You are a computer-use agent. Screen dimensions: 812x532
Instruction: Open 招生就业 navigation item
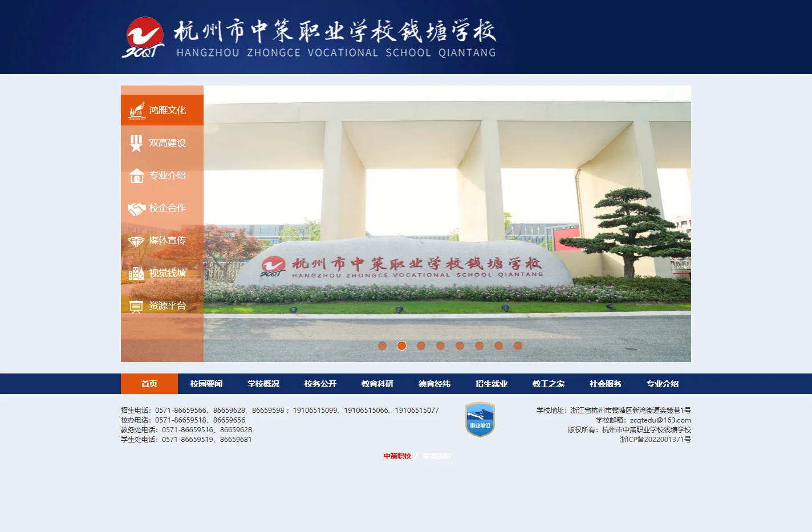point(492,384)
